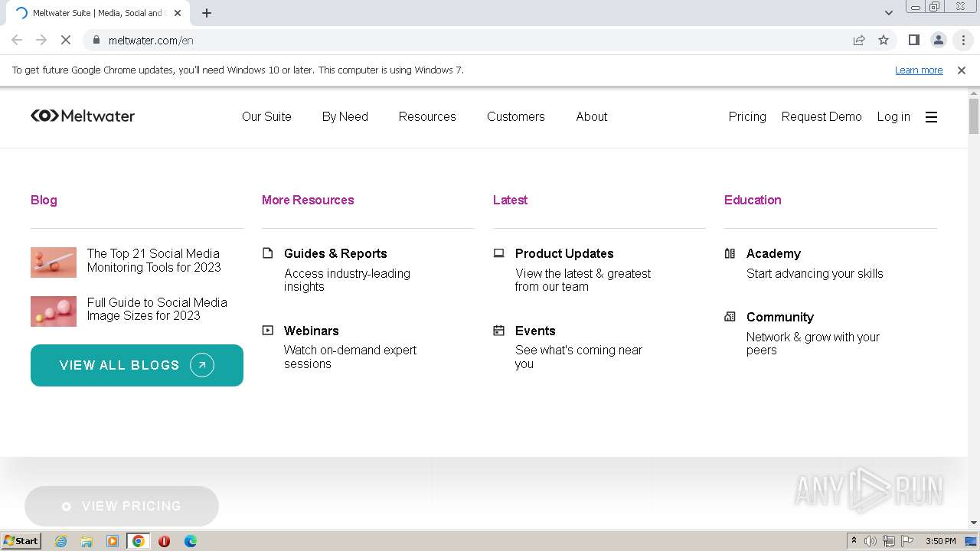Screen dimensions: 980x551
Task: Click the Chrome taskbar icon
Action: [139, 541]
